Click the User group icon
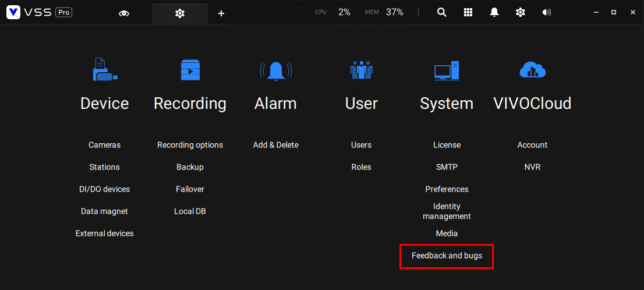 361,70
